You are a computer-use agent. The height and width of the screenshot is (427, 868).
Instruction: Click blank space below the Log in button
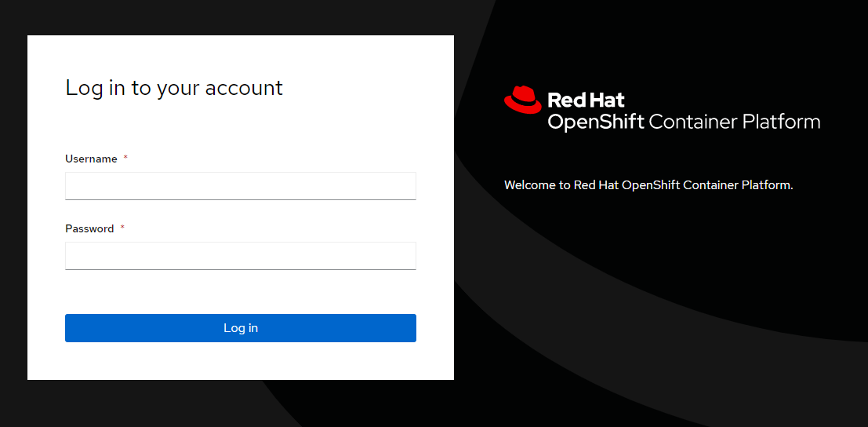(x=240, y=361)
